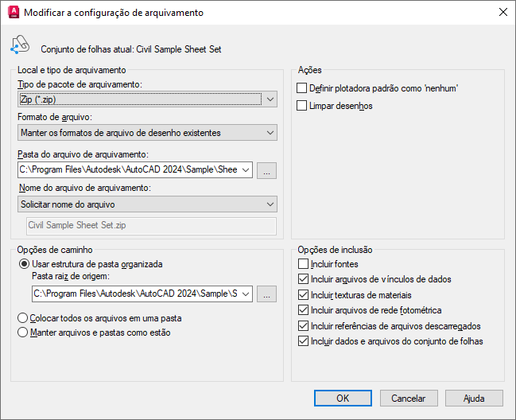Close the archive configuration dialog
This screenshot has height=420, width=516.
point(502,13)
